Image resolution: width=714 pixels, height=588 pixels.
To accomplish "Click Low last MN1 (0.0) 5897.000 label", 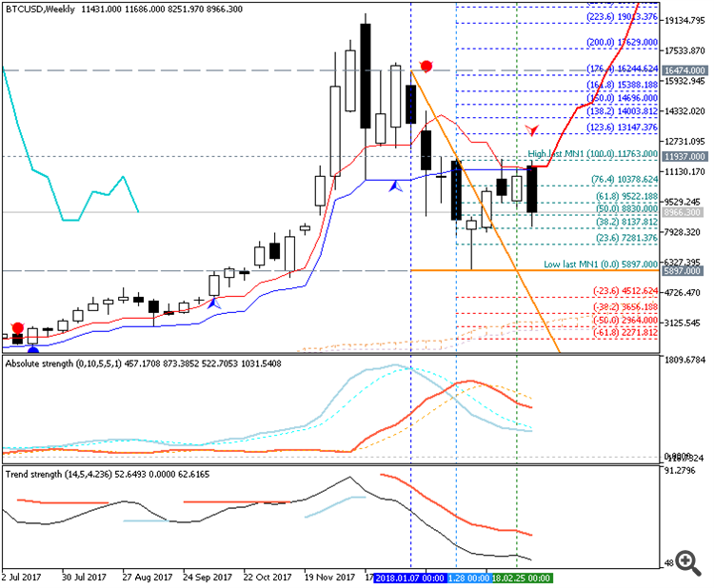I will click(x=601, y=264).
